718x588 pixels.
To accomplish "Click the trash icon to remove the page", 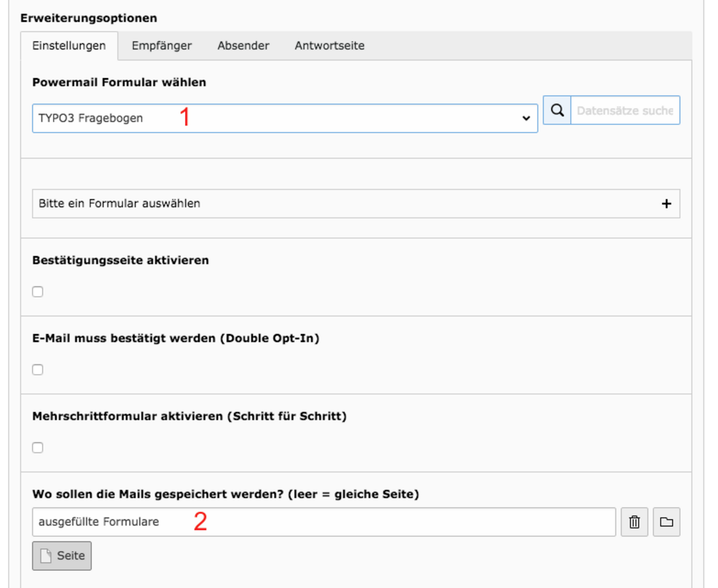I will point(635,522).
